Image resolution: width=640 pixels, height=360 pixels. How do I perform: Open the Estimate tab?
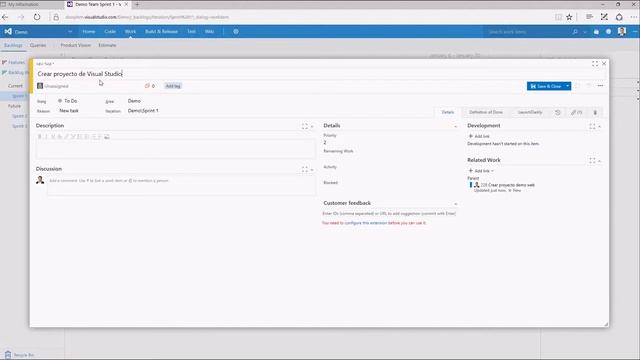(107, 45)
